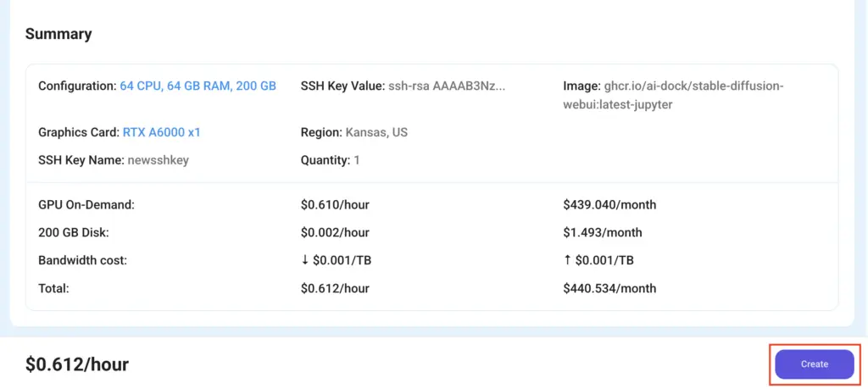Click the Total $440.534/month amount
The width and height of the screenshot is (868, 389).
609,288
